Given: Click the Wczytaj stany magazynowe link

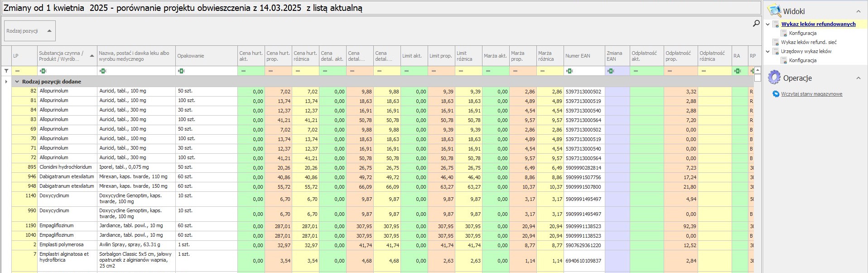Looking at the screenshot, I should point(811,94).
